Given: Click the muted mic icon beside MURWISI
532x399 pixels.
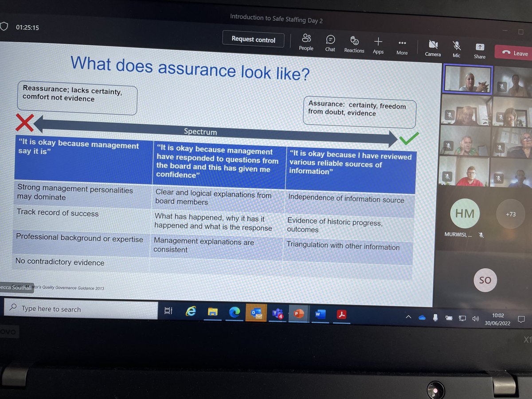Looking at the screenshot, I should pyautogui.click(x=481, y=235).
